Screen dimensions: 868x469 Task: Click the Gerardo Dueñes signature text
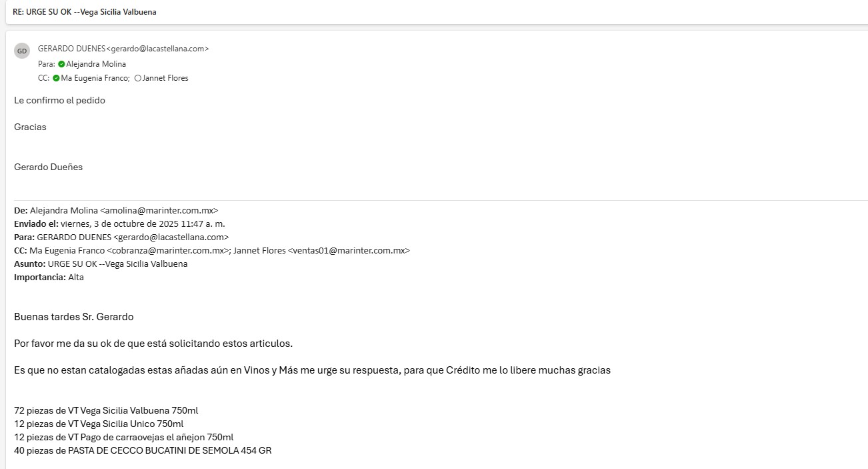pyautogui.click(x=48, y=167)
